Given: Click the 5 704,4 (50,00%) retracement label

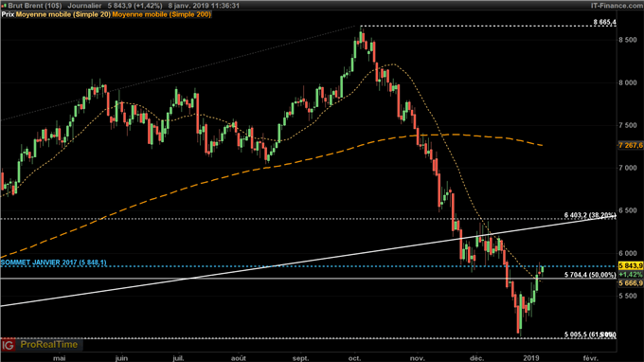Looking at the screenshot, I should click(x=590, y=275).
